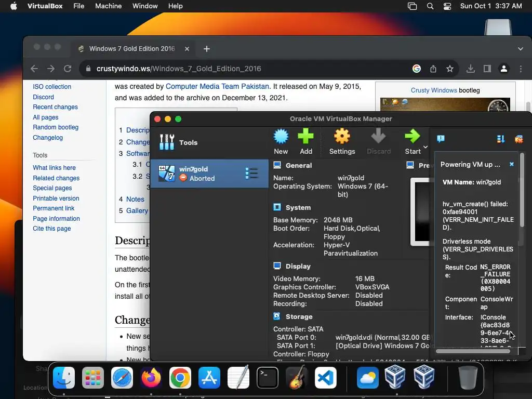Open VM Settings gear icon
The width and height of the screenshot is (532, 399).
pos(342,137)
